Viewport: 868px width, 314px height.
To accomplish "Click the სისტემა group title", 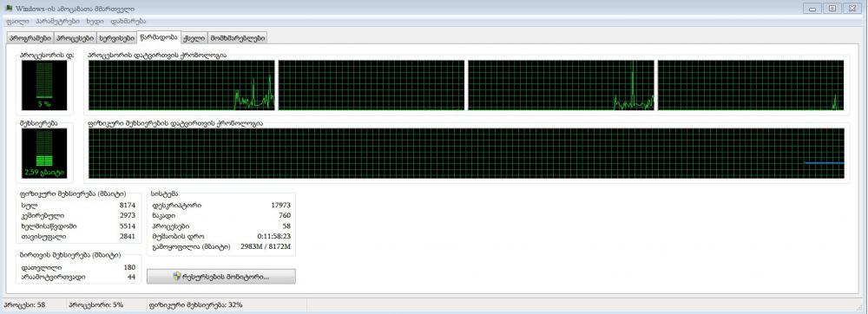I will click(x=164, y=194).
